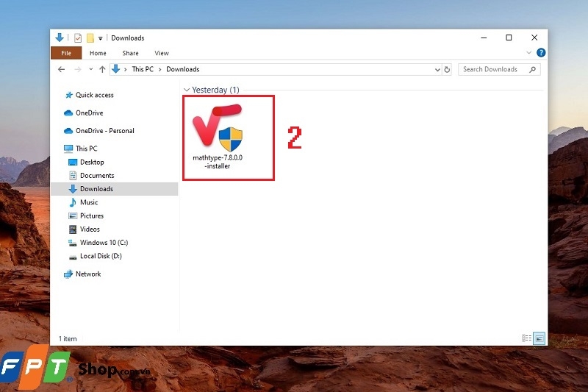
Task: Switch to Details view in status bar
Action: coord(526,338)
